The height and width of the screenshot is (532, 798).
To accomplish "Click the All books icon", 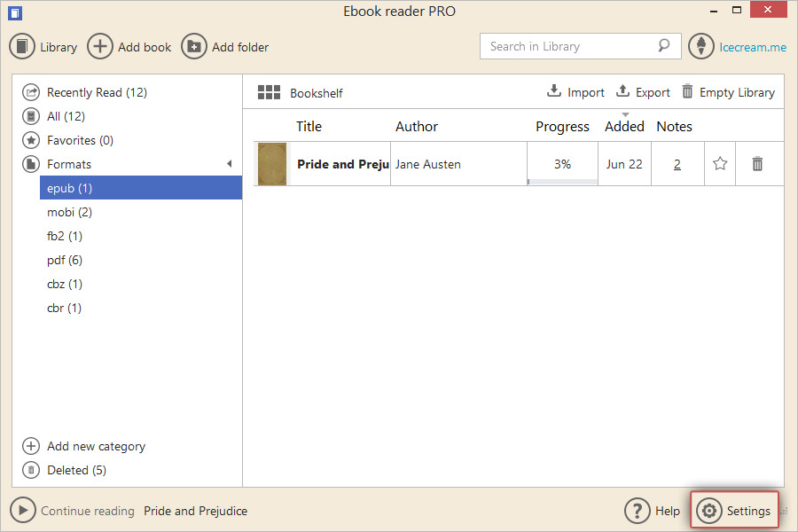I will [x=31, y=116].
